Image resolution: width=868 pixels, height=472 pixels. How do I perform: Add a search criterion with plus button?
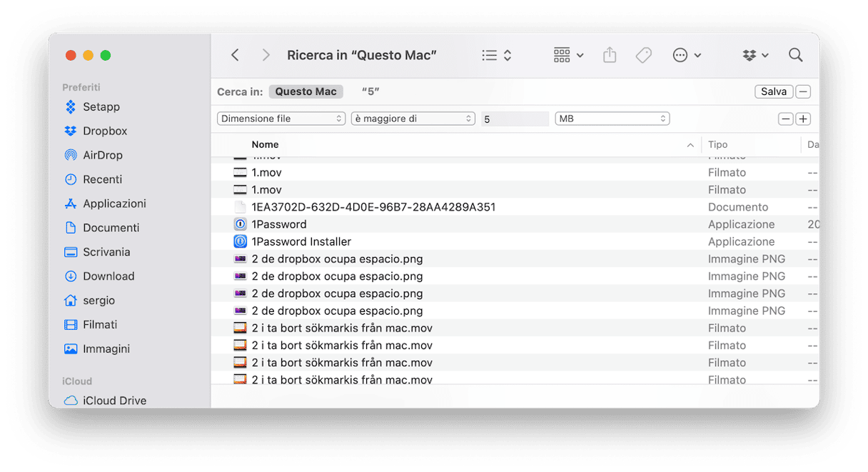point(803,119)
